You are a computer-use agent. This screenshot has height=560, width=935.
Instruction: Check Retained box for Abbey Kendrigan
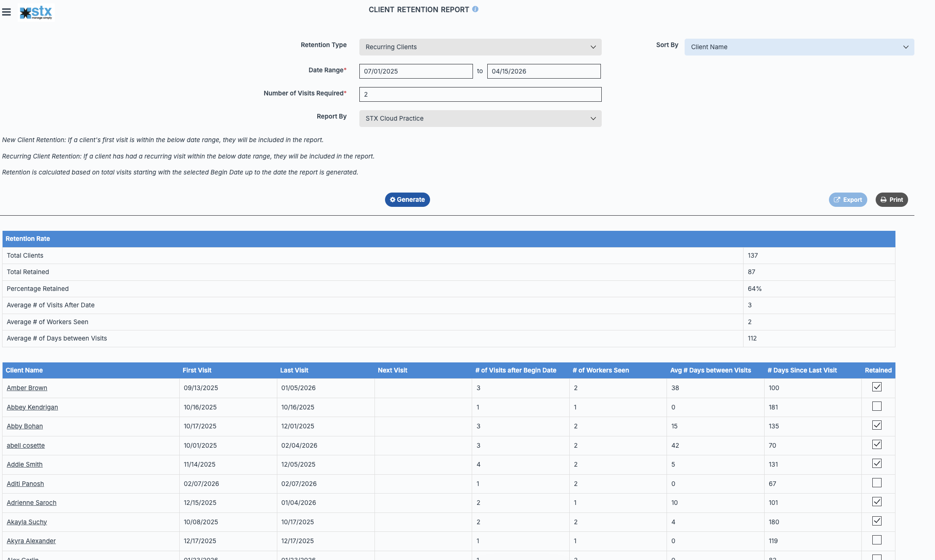pos(877,406)
